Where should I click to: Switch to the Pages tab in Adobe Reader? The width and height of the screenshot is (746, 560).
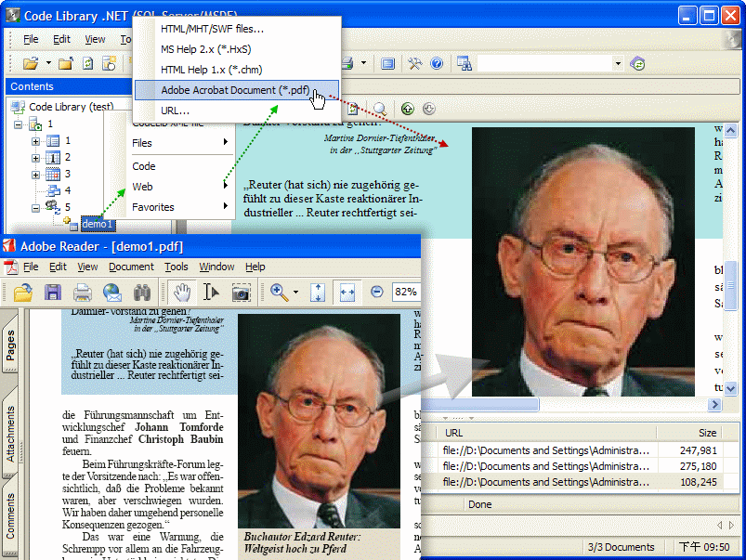pyautogui.click(x=10, y=344)
